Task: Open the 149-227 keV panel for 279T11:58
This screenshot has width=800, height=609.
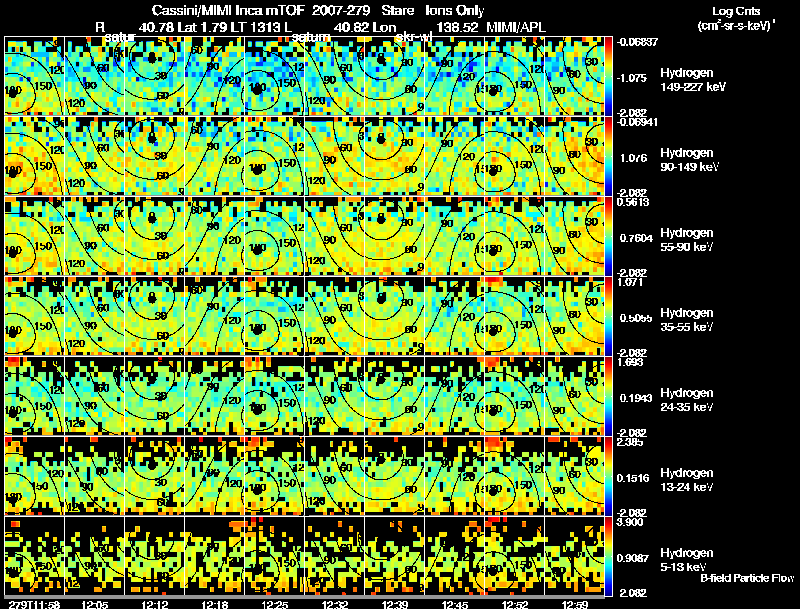Action: pyautogui.click(x=34, y=76)
